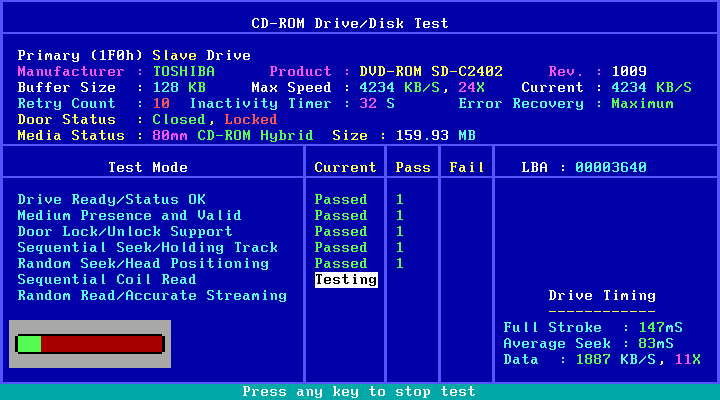Click the highlighted Testing status
This screenshot has height=400, width=720.
346,280
